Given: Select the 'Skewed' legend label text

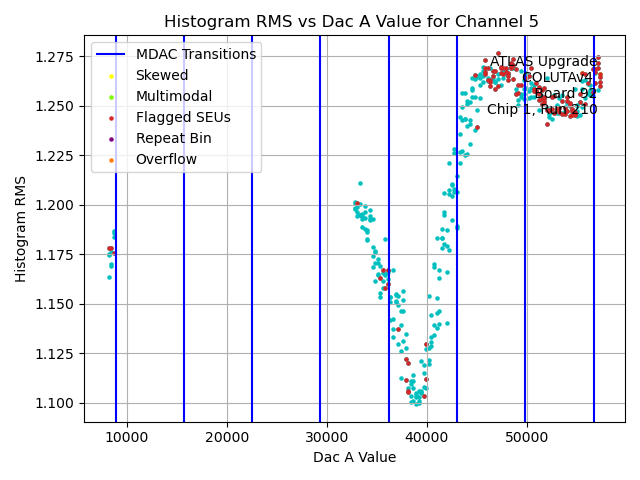Looking at the screenshot, I should pos(161,75).
